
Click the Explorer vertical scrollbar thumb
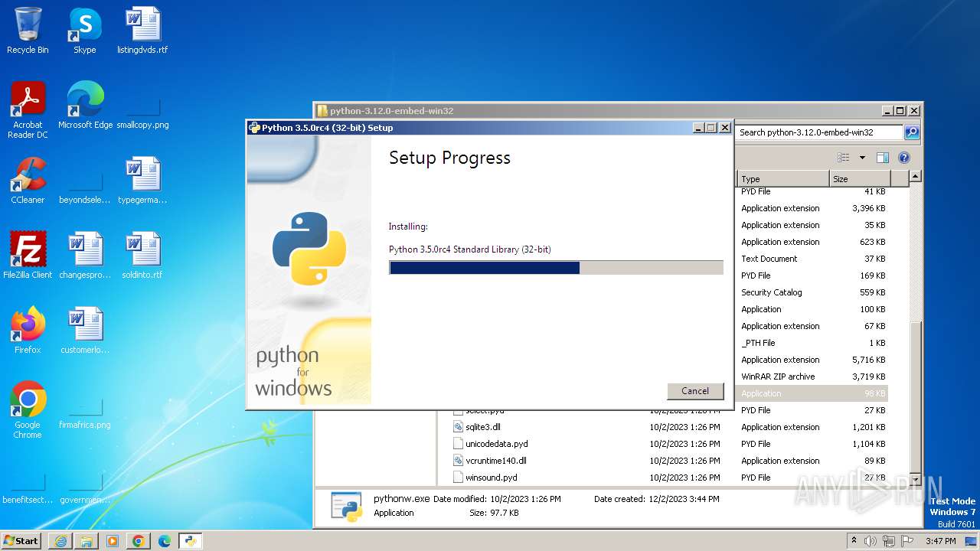click(x=915, y=396)
